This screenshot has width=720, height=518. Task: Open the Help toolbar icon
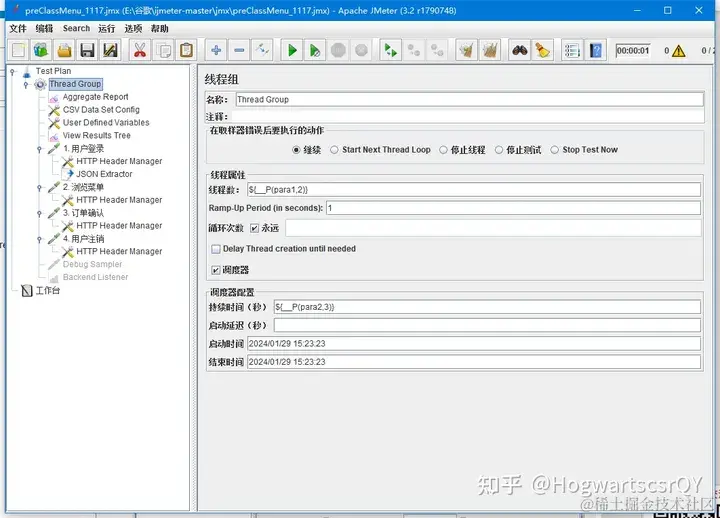click(x=596, y=50)
